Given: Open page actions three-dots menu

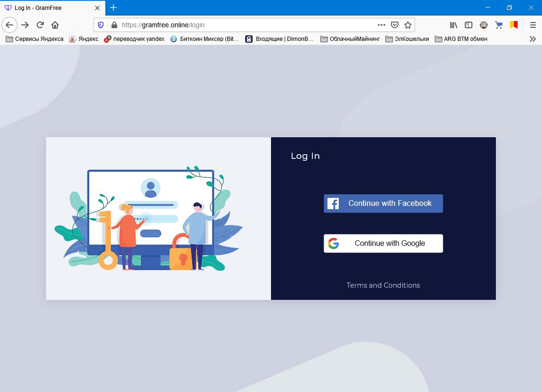Looking at the screenshot, I should tap(381, 25).
